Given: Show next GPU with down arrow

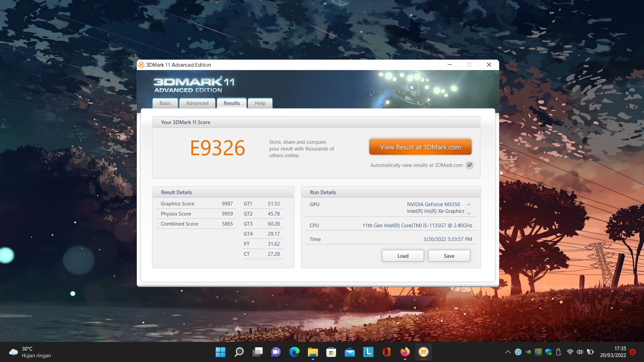Looking at the screenshot, I should [469, 213].
